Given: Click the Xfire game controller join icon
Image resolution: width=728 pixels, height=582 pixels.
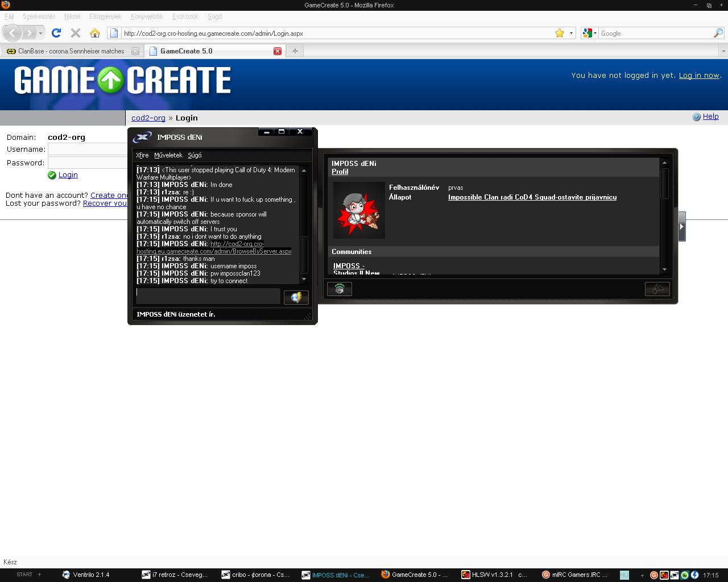Looking at the screenshot, I should pos(657,289).
